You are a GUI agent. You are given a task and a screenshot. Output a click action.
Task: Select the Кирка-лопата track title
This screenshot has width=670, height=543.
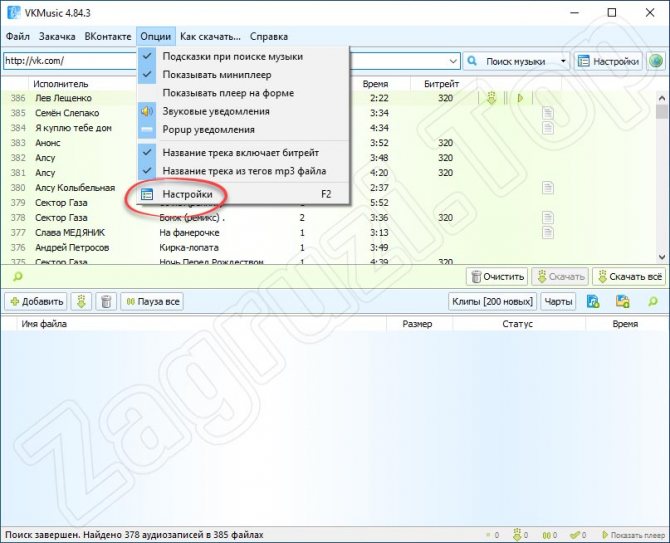coord(189,247)
